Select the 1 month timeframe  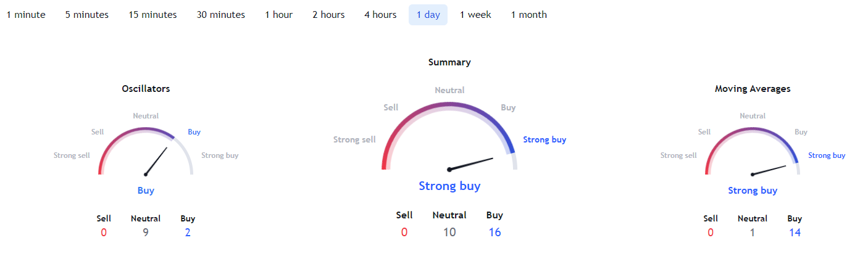click(529, 15)
